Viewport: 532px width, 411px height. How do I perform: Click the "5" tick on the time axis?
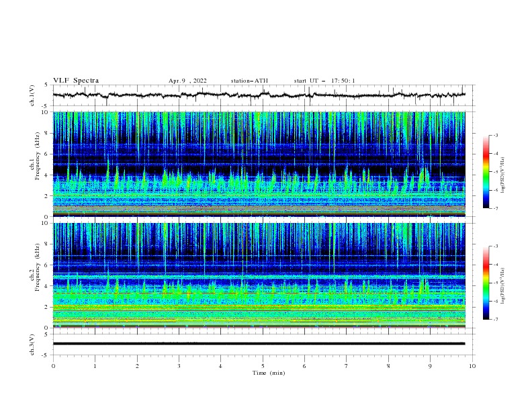pyautogui.click(x=263, y=366)
